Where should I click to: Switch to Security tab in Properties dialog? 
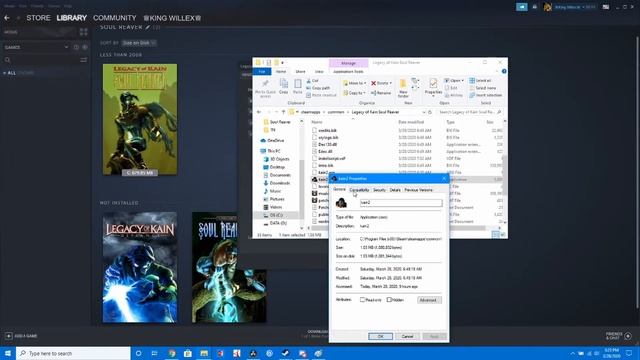pyautogui.click(x=379, y=190)
